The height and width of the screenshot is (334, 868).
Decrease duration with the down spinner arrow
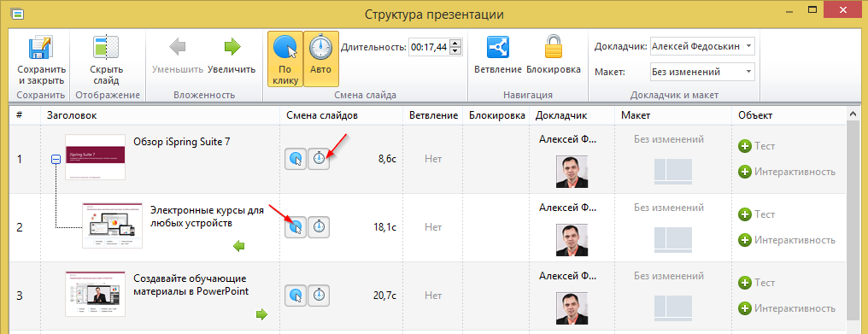pos(455,51)
